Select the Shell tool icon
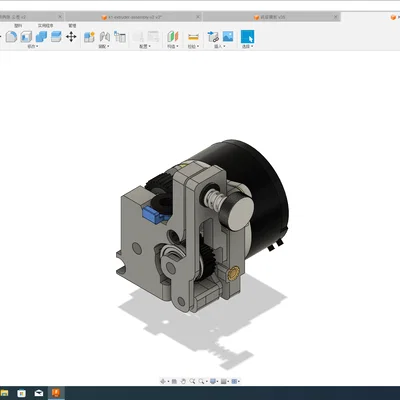Viewport: 400px width, 400px height. (x=26, y=36)
